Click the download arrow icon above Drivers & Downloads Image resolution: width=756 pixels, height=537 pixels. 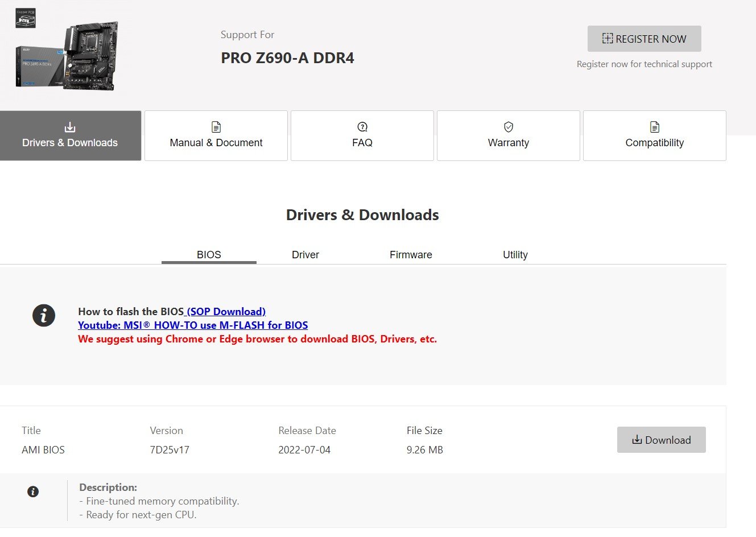(x=70, y=127)
